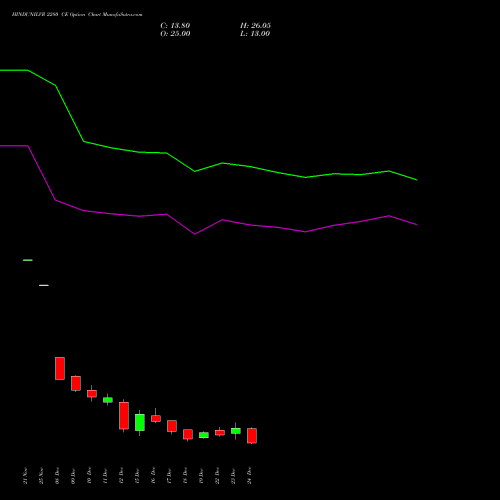Click the "10 Dec" date label
This screenshot has width=500, height=500.
(x=89, y=476)
